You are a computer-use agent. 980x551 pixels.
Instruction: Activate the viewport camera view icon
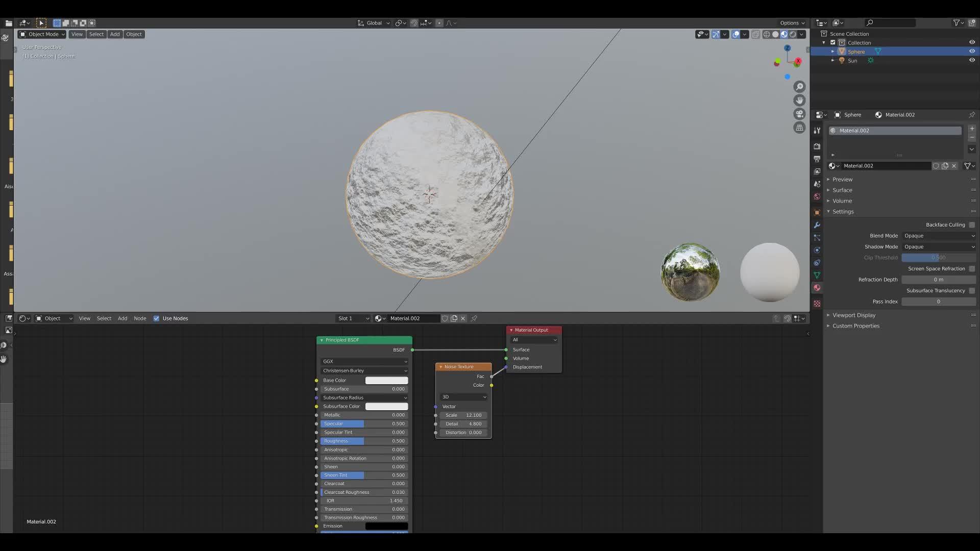(x=799, y=114)
